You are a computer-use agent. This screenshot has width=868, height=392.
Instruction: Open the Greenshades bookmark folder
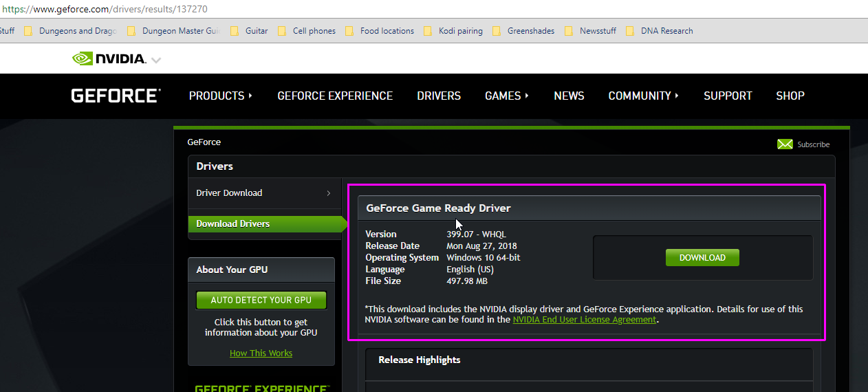(x=523, y=31)
